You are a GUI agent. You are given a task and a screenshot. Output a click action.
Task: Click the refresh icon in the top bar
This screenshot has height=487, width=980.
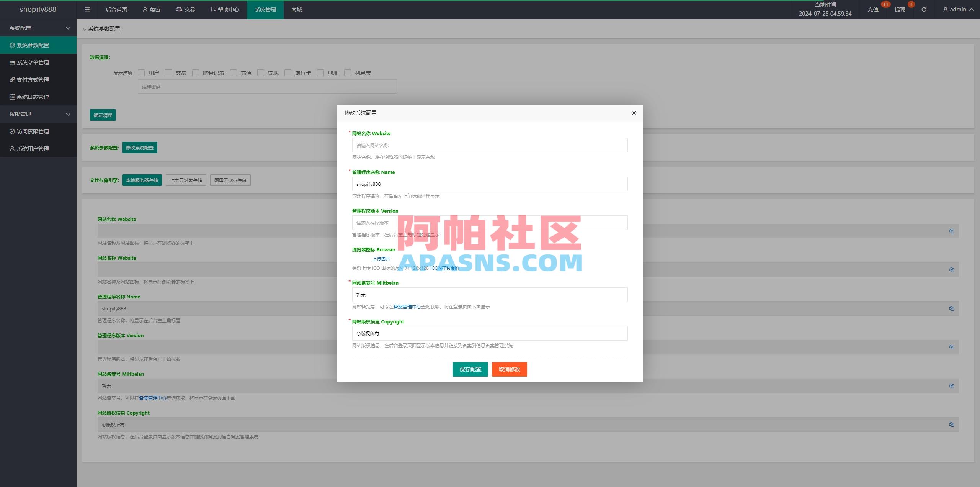[x=923, y=9]
